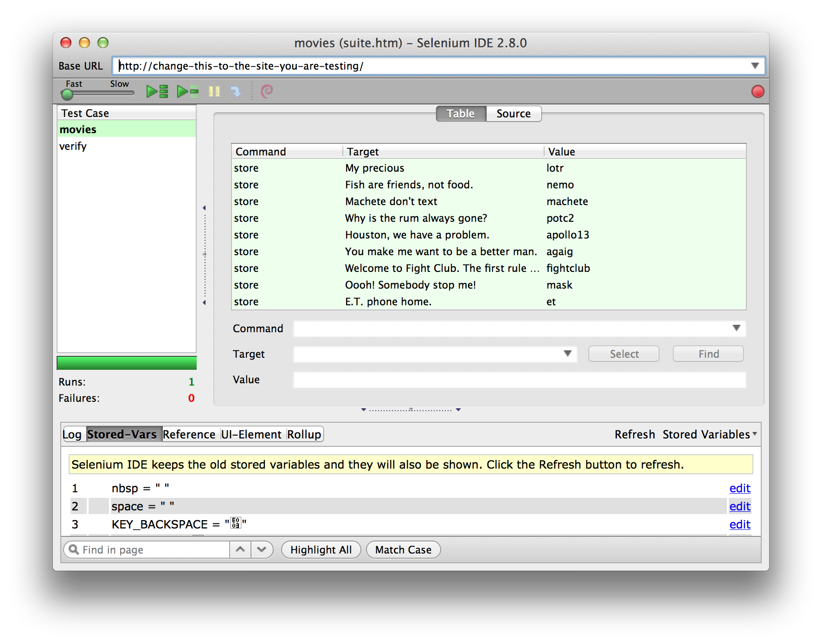The image size is (822, 644).
Task: Apply rollup rules swirl icon
Action: [267, 91]
